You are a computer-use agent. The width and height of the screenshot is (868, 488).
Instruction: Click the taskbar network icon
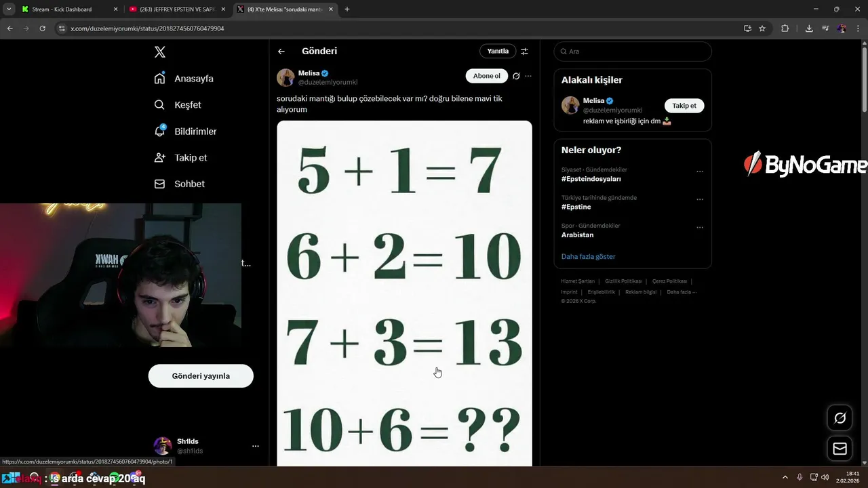(814, 477)
